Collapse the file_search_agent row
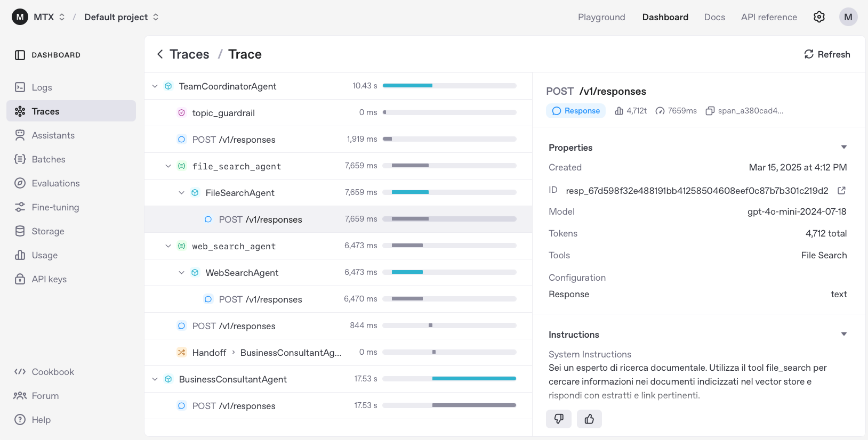Image resolution: width=868 pixels, height=440 pixels. click(x=168, y=166)
